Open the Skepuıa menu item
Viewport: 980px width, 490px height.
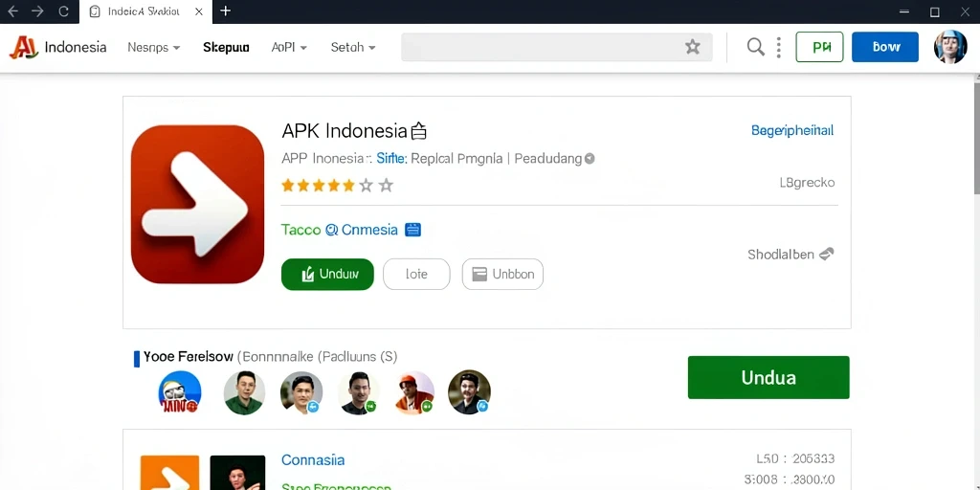pyautogui.click(x=226, y=48)
